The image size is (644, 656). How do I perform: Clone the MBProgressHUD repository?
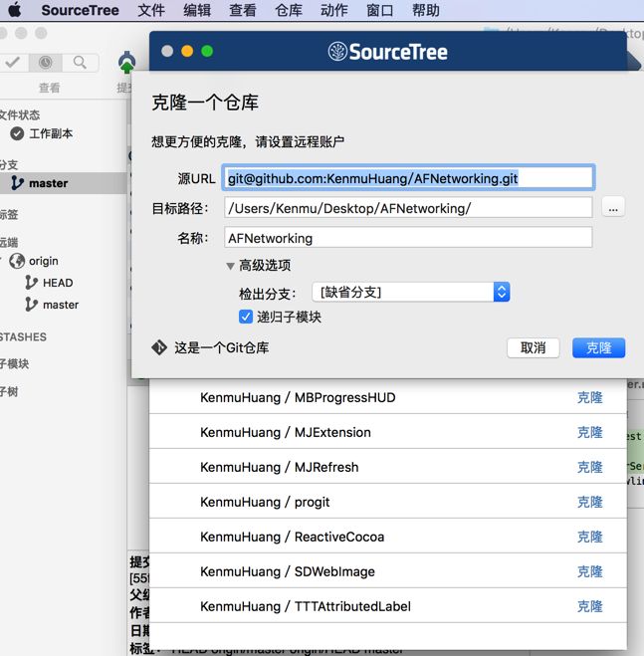pyautogui.click(x=589, y=397)
